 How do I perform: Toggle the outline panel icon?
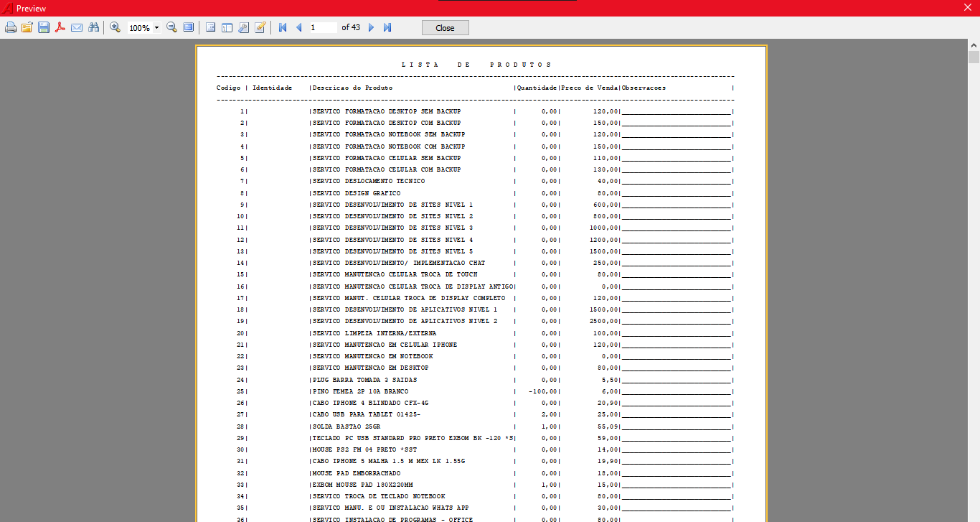pos(210,27)
